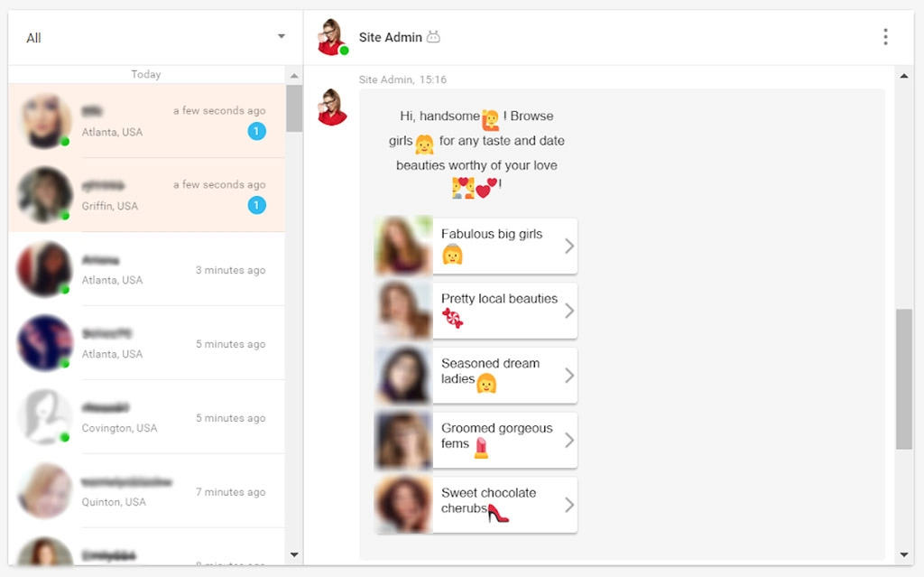
Task: Open the three-dot more options menu
Action: (885, 37)
